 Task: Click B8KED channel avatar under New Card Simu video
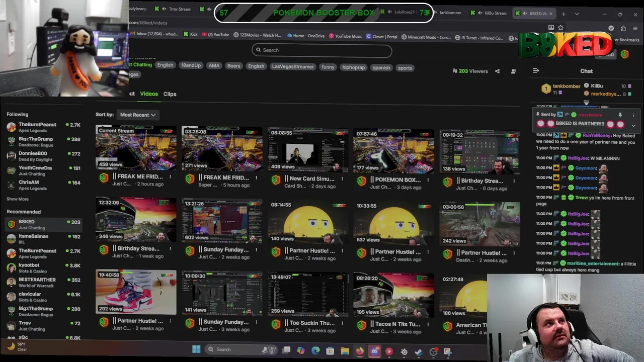point(276,179)
